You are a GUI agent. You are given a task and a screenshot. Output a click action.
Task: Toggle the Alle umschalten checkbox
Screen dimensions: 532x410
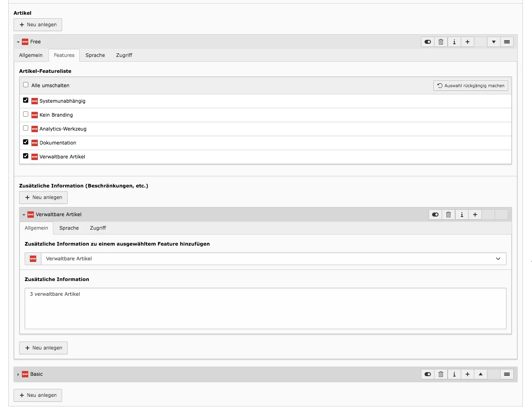[26, 85]
